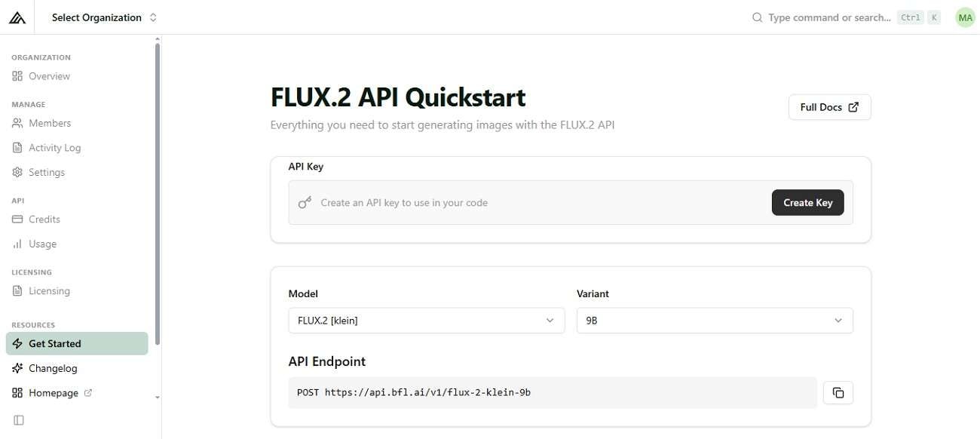Click the search magnifier in the top bar
Viewport: 980px width, 439px height.
756,17
